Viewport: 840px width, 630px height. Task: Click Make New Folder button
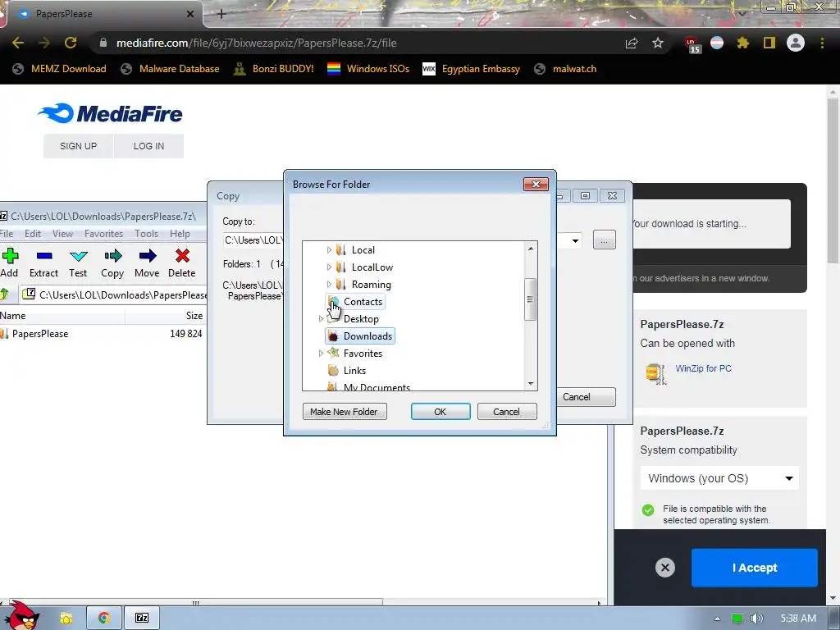tap(345, 412)
